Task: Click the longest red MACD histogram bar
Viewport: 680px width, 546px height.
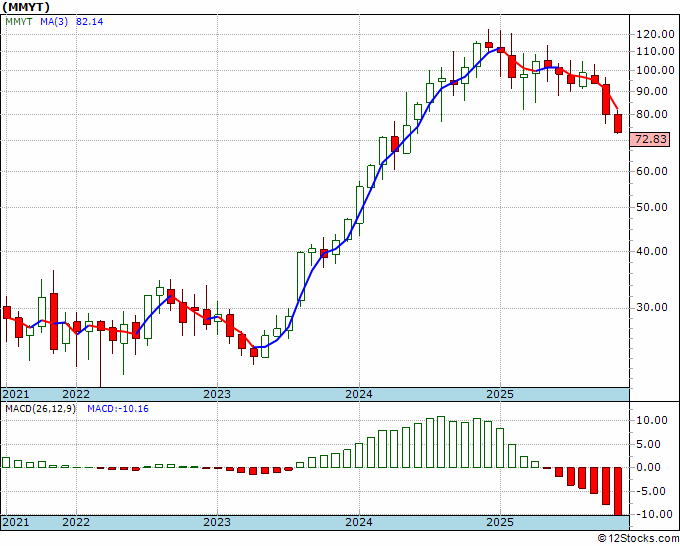Action: pyautogui.click(x=618, y=490)
